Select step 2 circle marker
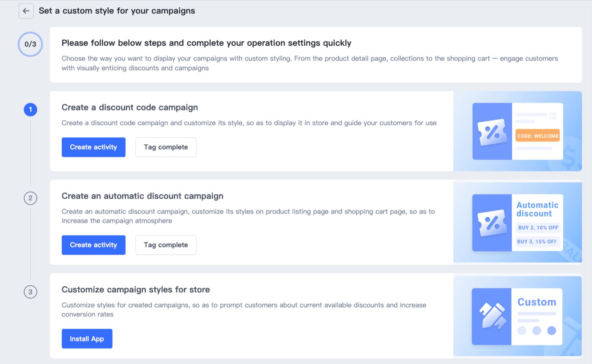 pos(30,198)
